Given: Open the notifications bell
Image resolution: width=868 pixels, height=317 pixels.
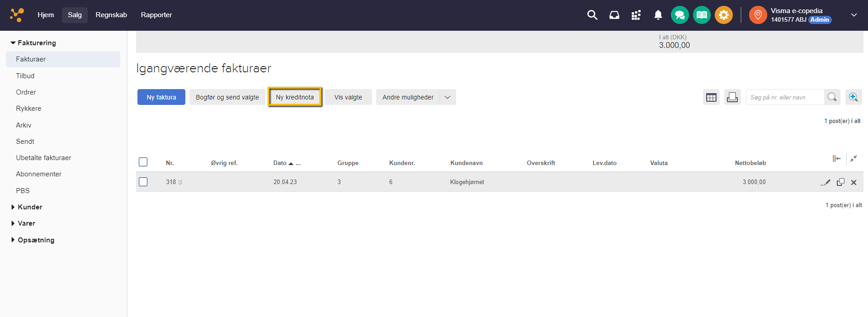Looking at the screenshot, I should [658, 15].
